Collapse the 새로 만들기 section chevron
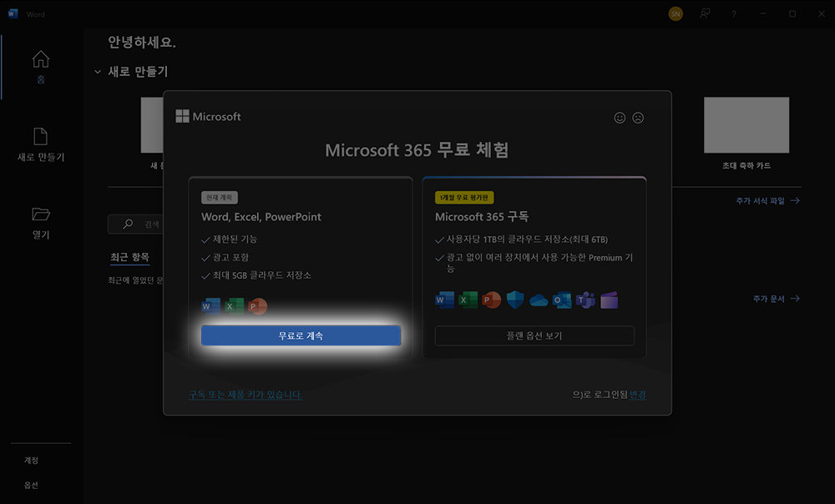Screen dimensions: 835x504 (x=98, y=72)
